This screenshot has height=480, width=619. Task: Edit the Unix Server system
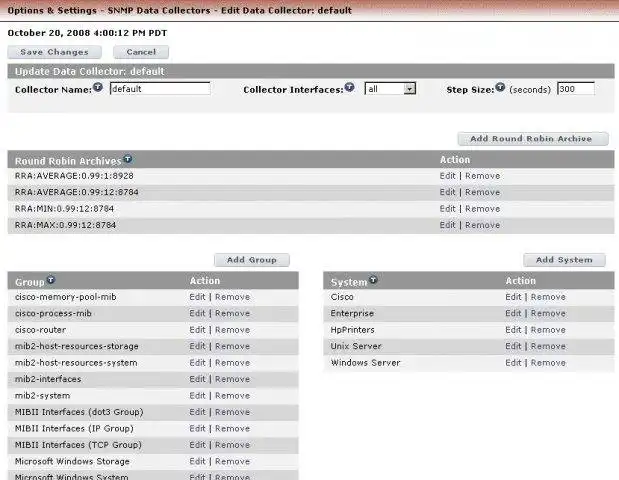point(513,346)
